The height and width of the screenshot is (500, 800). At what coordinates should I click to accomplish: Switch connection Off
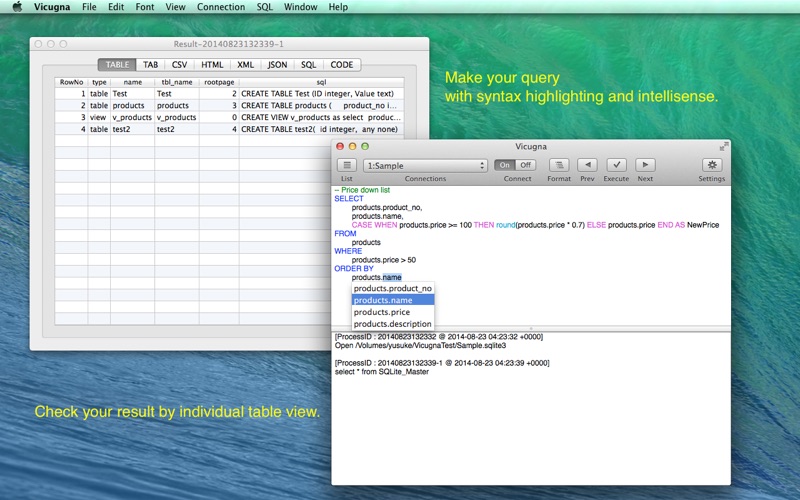[x=526, y=165]
